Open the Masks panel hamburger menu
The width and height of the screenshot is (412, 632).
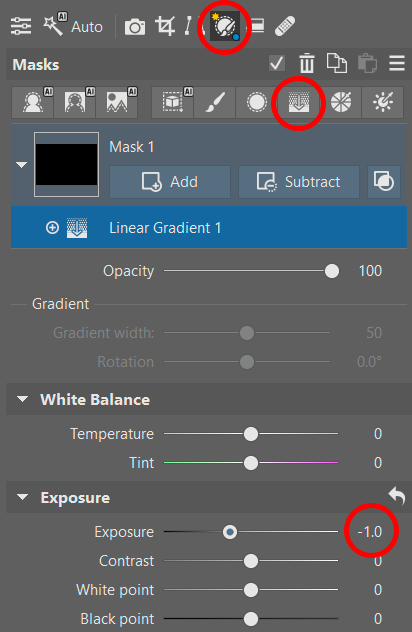pos(397,63)
